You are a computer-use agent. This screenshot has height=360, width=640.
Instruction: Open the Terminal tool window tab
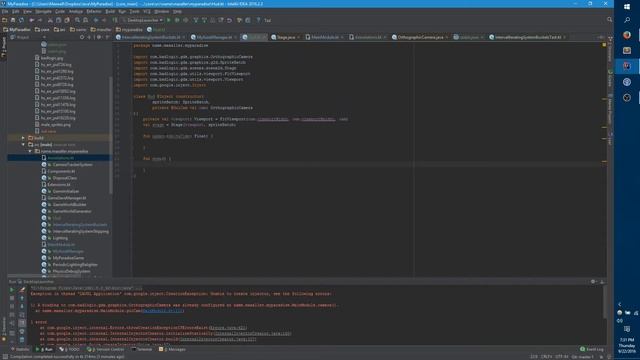pos(142,349)
